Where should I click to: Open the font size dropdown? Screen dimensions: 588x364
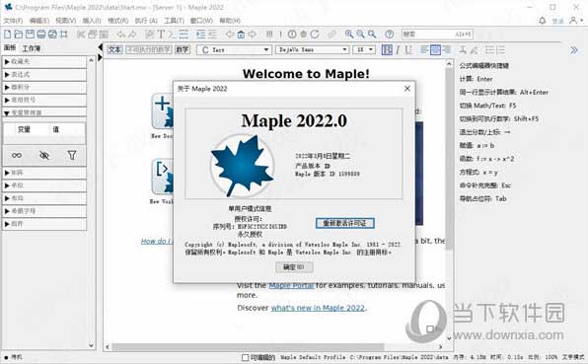(364, 50)
